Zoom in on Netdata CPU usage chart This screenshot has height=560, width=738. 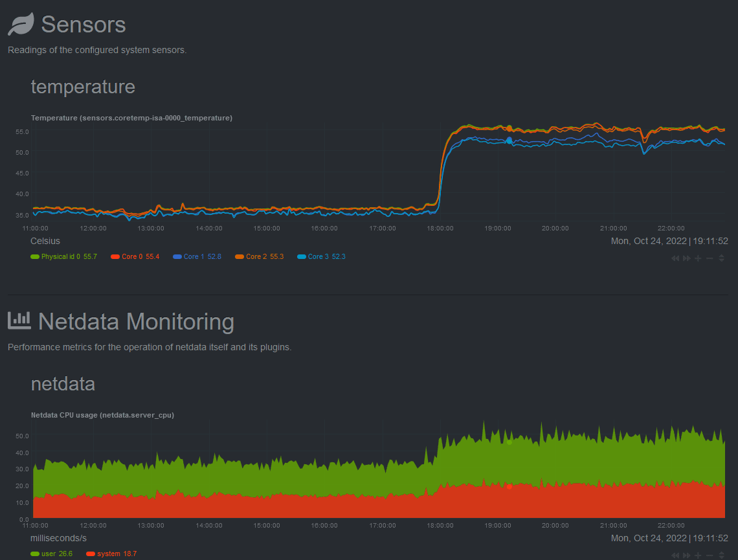click(x=698, y=555)
